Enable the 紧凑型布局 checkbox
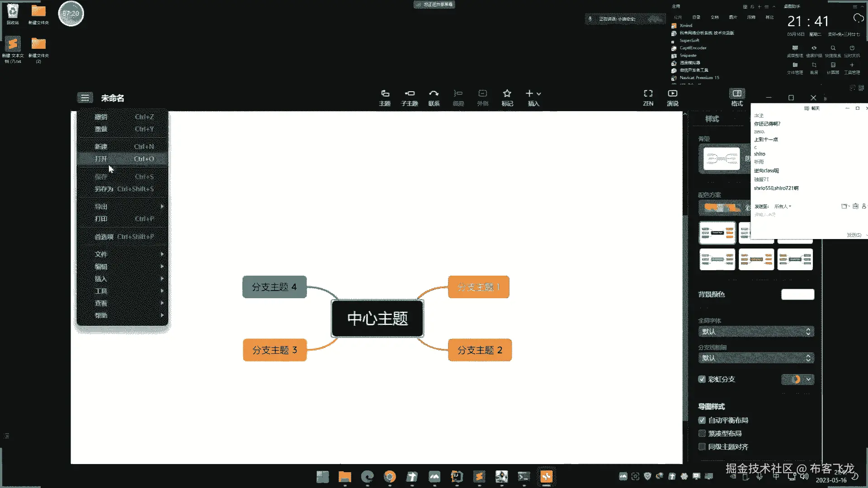Image resolution: width=868 pixels, height=488 pixels. [702, 433]
